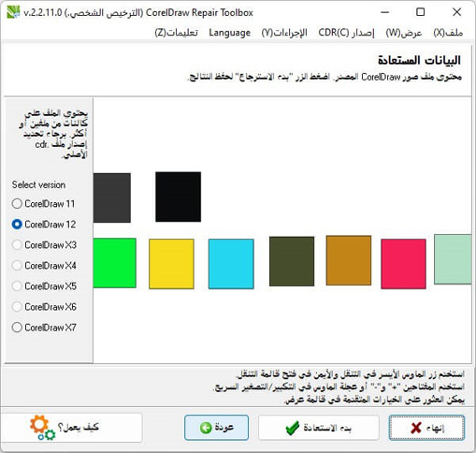This screenshot has height=453, width=476.
Task: Click the black square in the preview
Action: pos(179,197)
